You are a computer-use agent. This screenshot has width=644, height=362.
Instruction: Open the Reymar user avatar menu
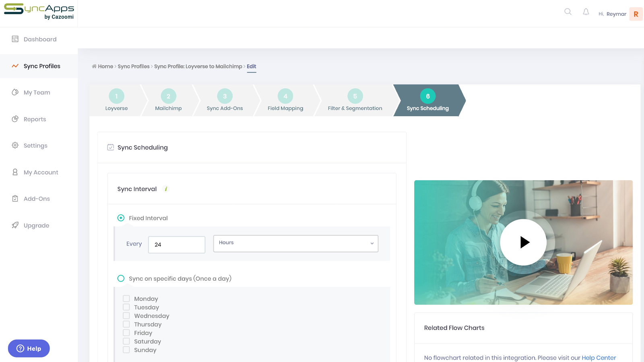click(x=636, y=14)
